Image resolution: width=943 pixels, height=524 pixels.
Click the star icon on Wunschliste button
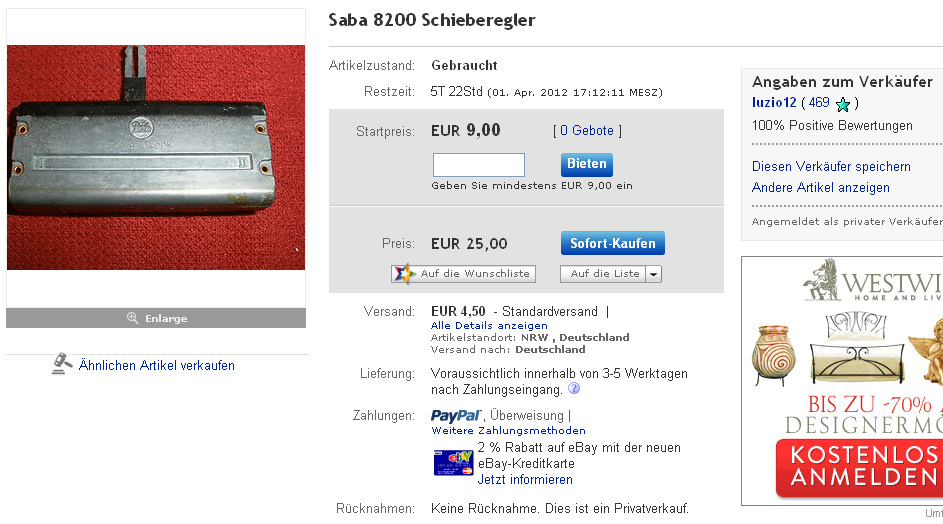[404, 274]
